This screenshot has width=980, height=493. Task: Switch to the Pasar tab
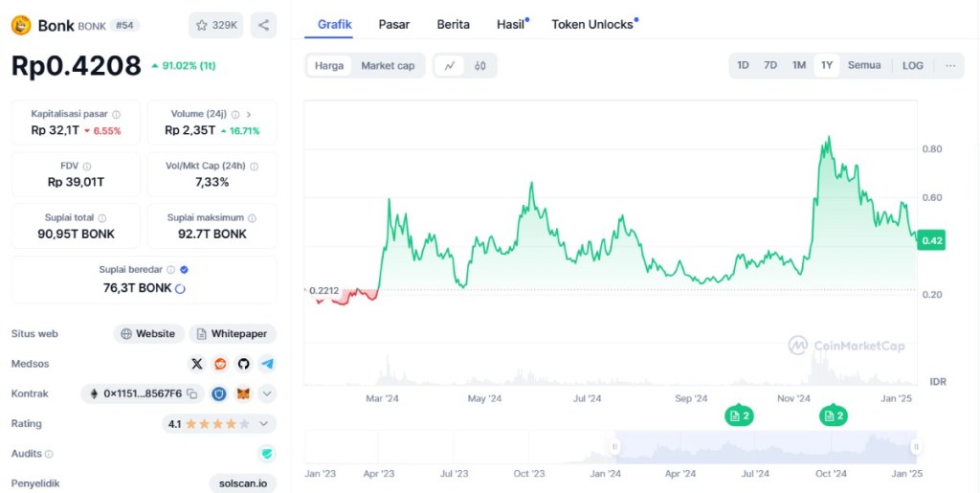click(394, 24)
